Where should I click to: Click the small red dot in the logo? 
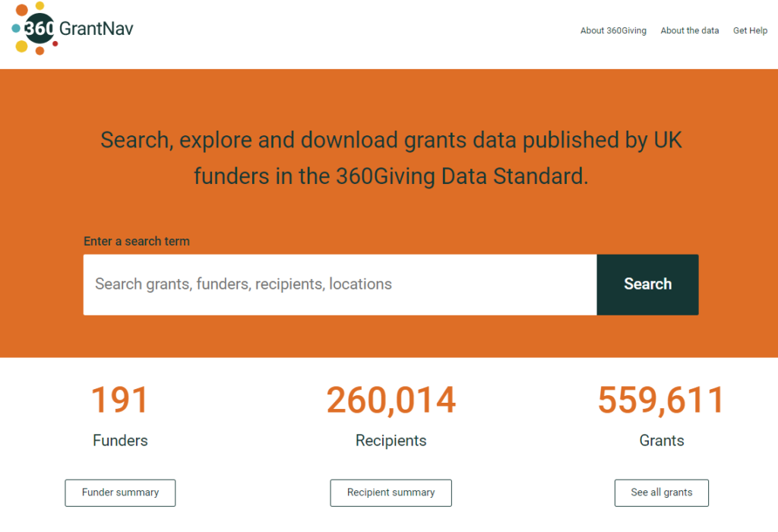[x=55, y=44]
